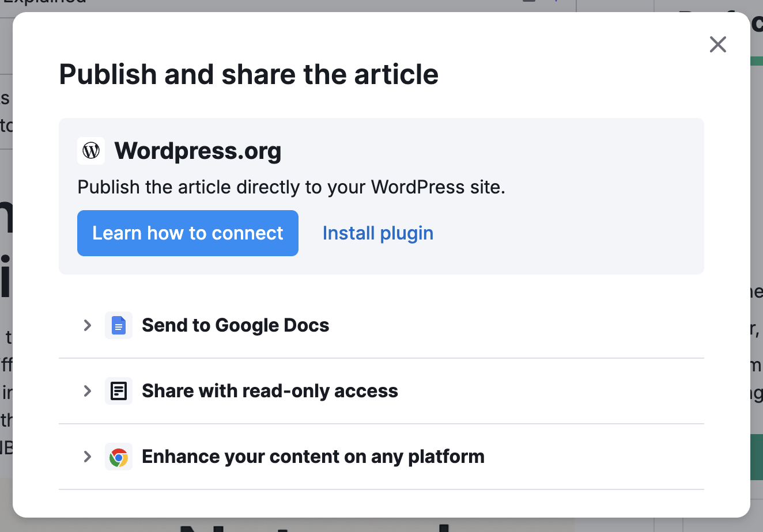Expand the Enhance your content chevron
This screenshot has width=763, height=532.
[88, 457]
